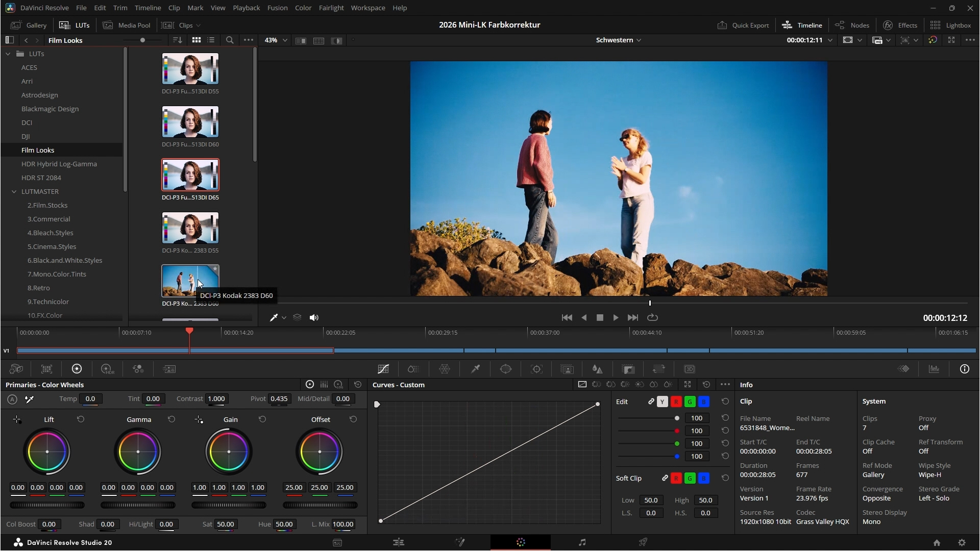Screen dimensions: 980x551
Task: Open the Curves palette icon
Action: click(383, 369)
